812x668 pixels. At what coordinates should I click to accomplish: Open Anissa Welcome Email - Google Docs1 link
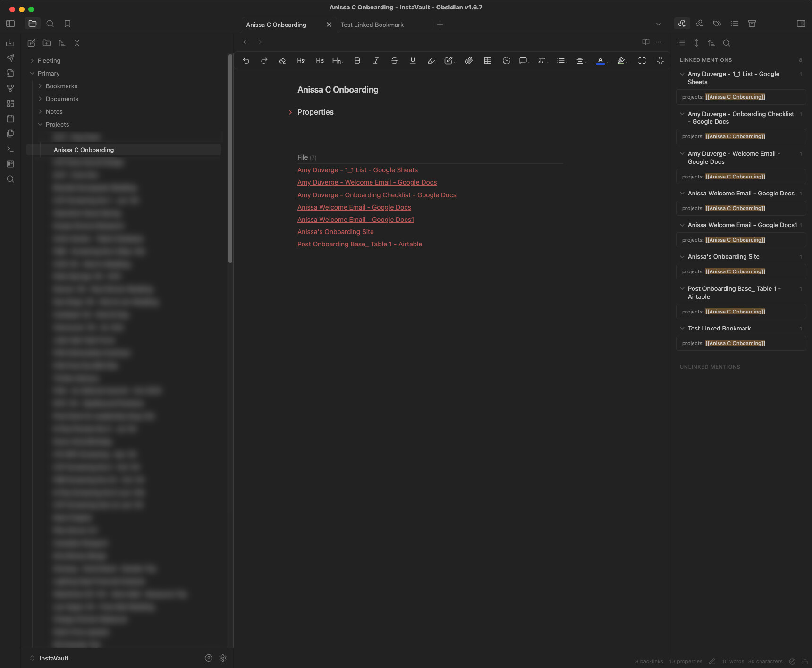(x=355, y=220)
